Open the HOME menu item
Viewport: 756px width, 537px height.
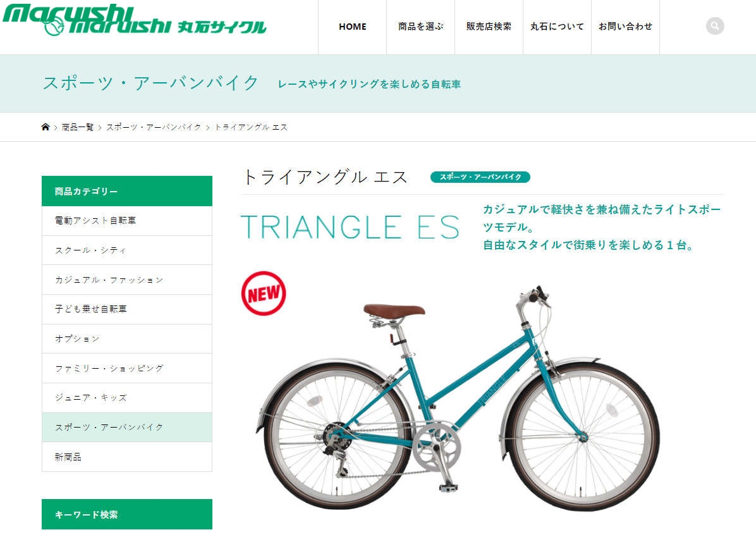point(353,27)
